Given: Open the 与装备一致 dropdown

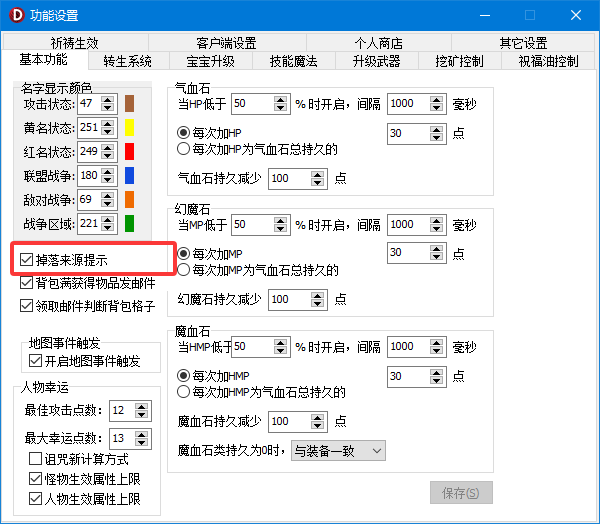Looking at the screenshot, I should point(337,451).
